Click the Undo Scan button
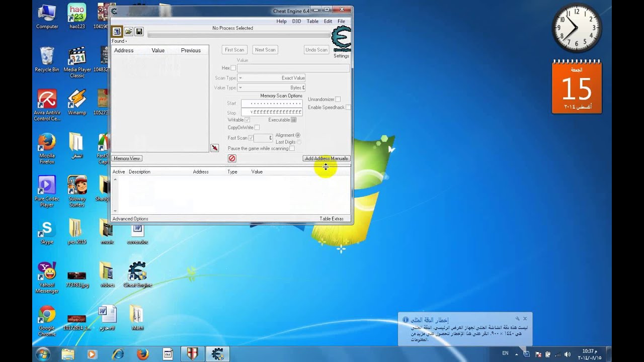Viewport: 644px width, 362px height. (316, 50)
